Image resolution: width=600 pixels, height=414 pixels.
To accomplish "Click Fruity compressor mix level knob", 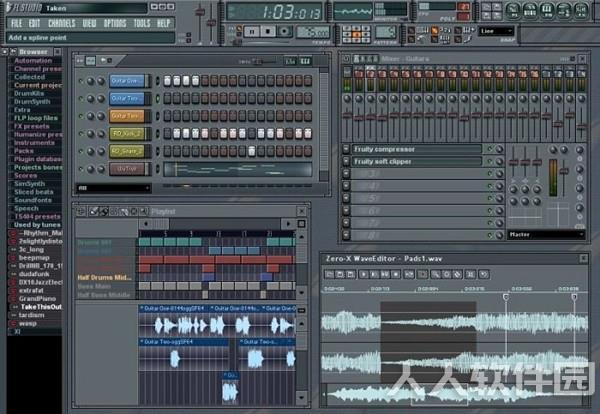I will click(499, 150).
